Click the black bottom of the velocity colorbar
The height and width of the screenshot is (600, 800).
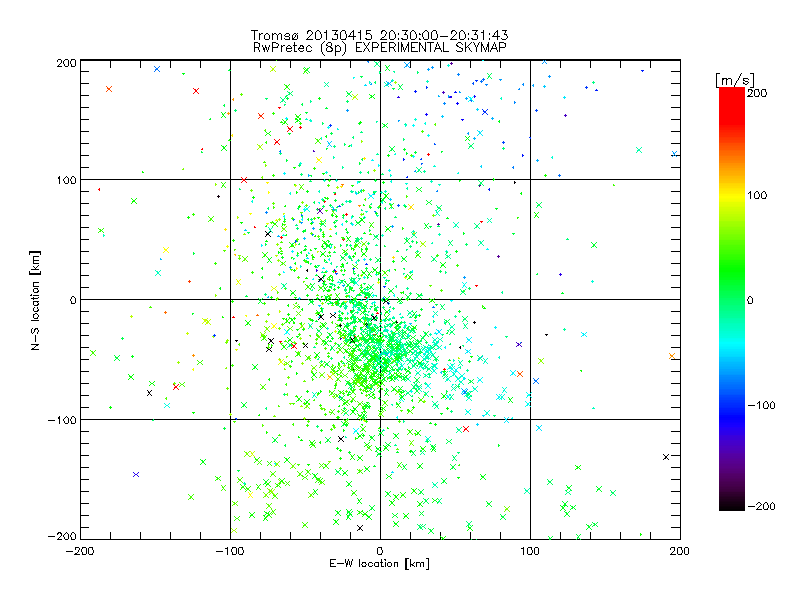pos(732,504)
